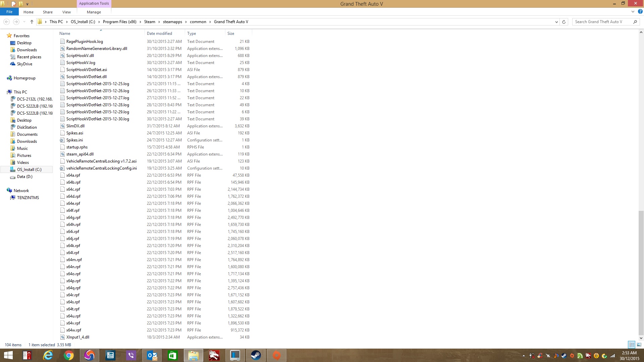Open Internet Explorer from the taskbar
Image resolution: width=644 pixels, height=362 pixels.
click(x=48, y=355)
